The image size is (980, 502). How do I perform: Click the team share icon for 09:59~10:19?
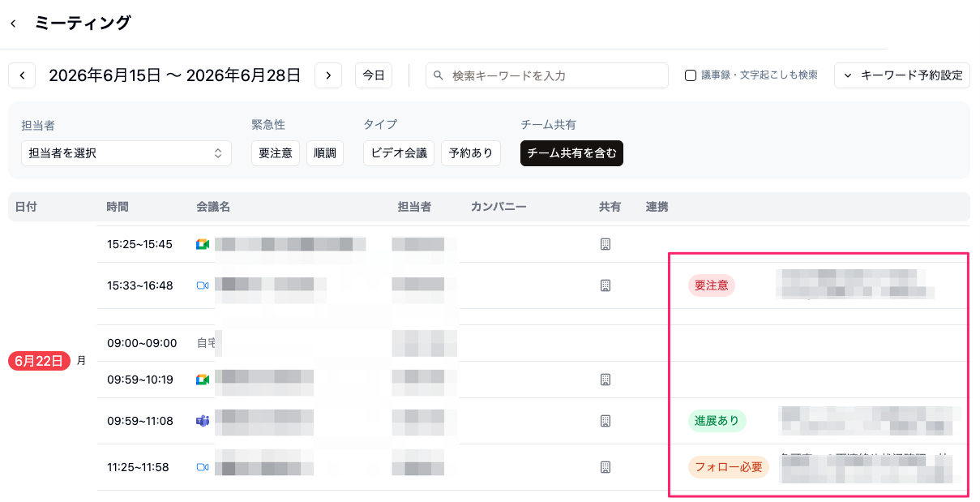click(x=605, y=380)
